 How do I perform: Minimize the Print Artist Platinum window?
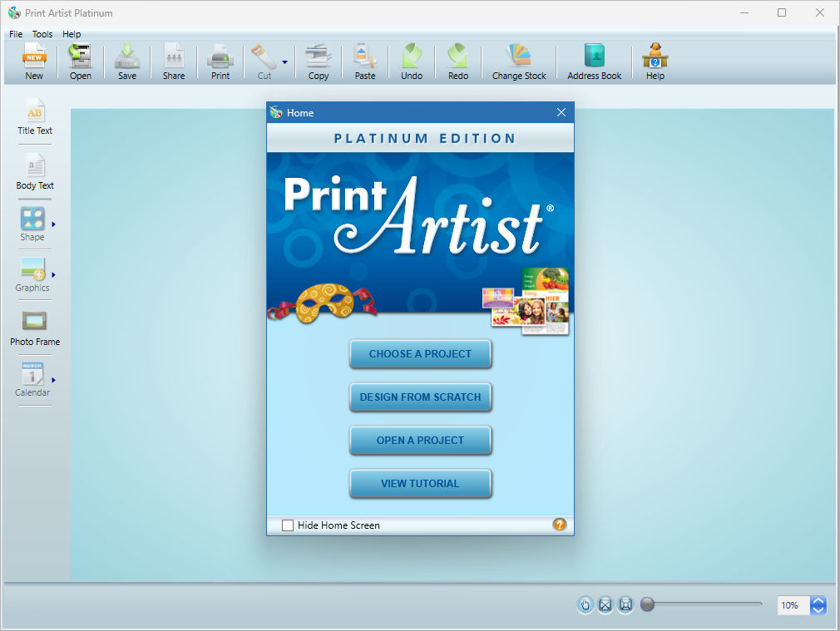[744, 12]
